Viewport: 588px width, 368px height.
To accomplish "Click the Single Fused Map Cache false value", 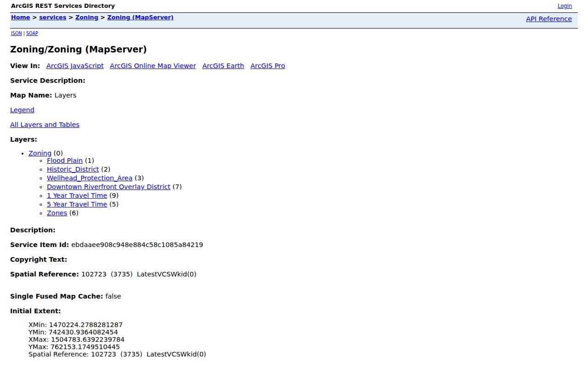I will tap(113, 296).
